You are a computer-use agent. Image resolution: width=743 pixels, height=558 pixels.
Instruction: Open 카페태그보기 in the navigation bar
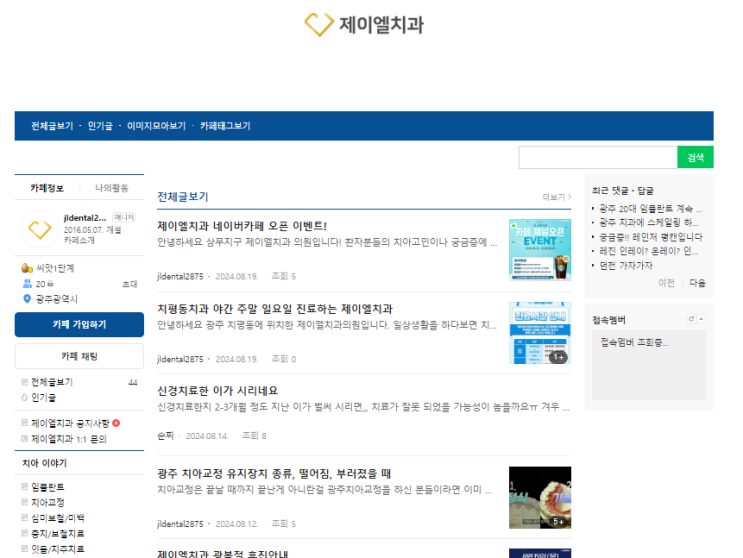click(225, 126)
